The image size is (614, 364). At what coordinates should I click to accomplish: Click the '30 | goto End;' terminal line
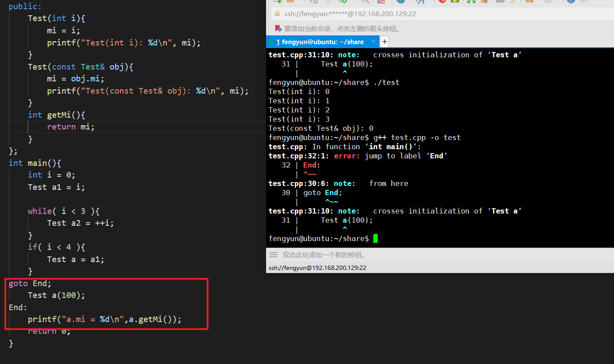tap(312, 192)
